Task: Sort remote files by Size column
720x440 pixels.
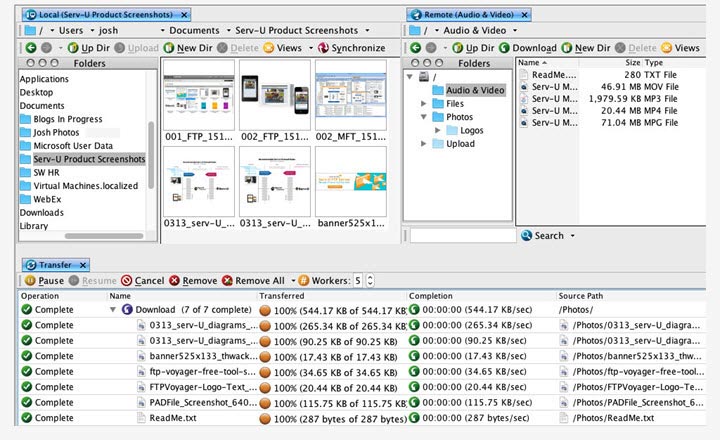Action: click(x=610, y=62)
